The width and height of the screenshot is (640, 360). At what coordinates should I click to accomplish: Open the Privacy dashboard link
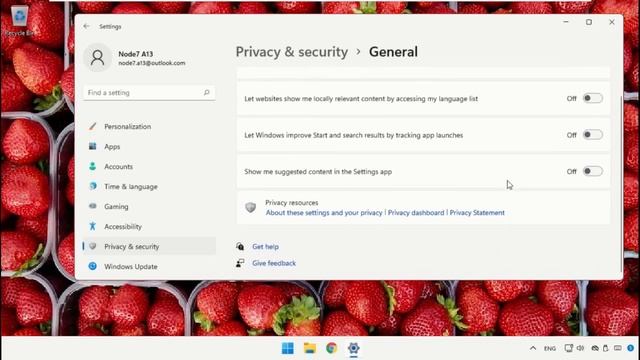[x=416, y=213]
